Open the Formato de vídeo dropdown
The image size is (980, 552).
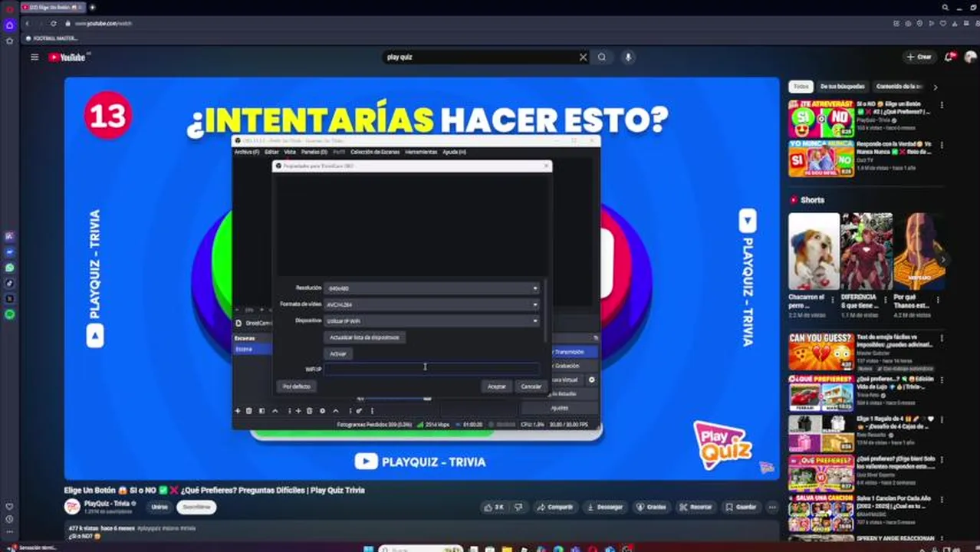432,304
